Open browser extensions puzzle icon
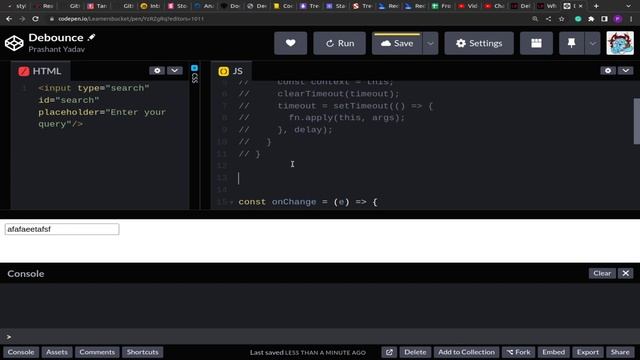640x360 pixels. 591,19
